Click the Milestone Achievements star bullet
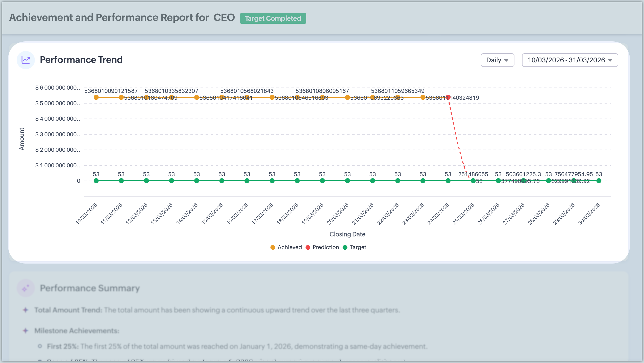644x363 pixels. coord(26,331)
